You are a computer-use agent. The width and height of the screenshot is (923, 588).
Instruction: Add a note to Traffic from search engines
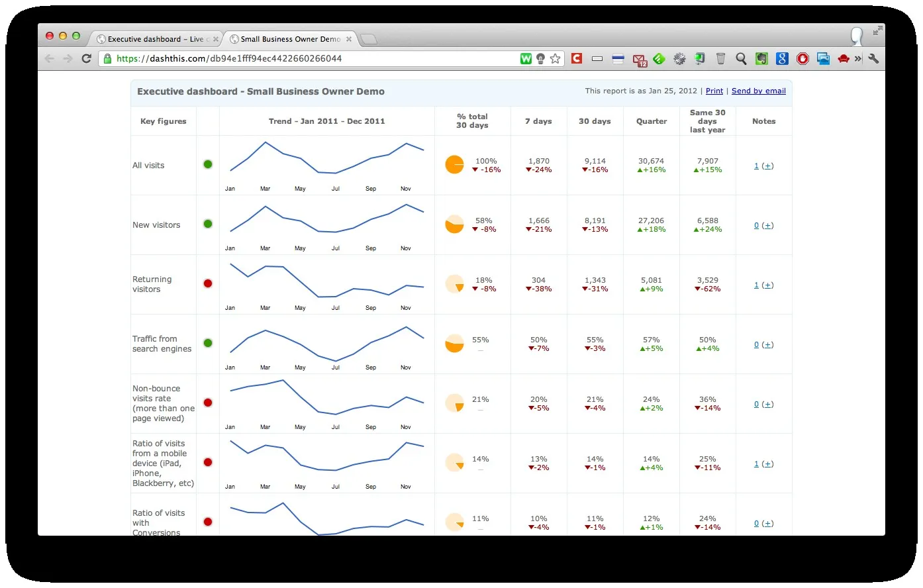tap(767, 345)
